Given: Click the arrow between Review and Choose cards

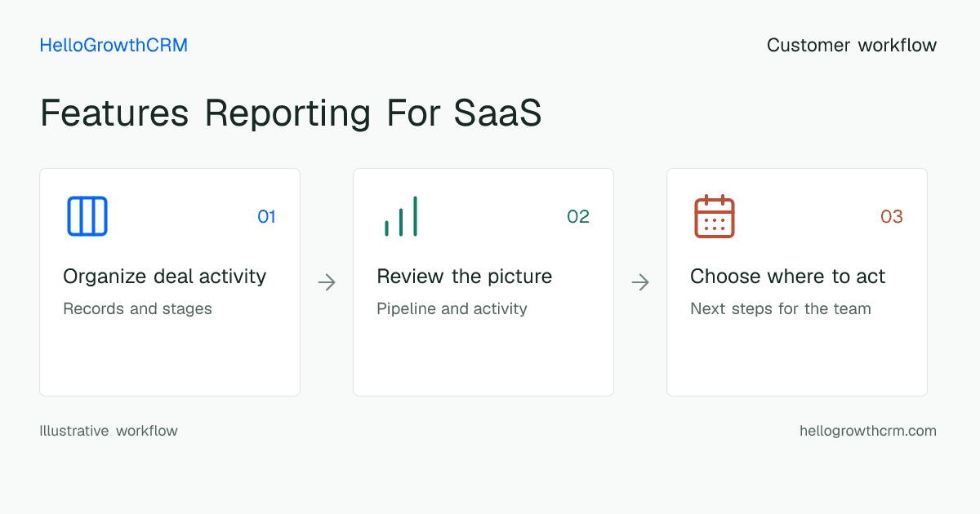Looking at the screenshot, I should pyautogui.click(x=640, y=282).
